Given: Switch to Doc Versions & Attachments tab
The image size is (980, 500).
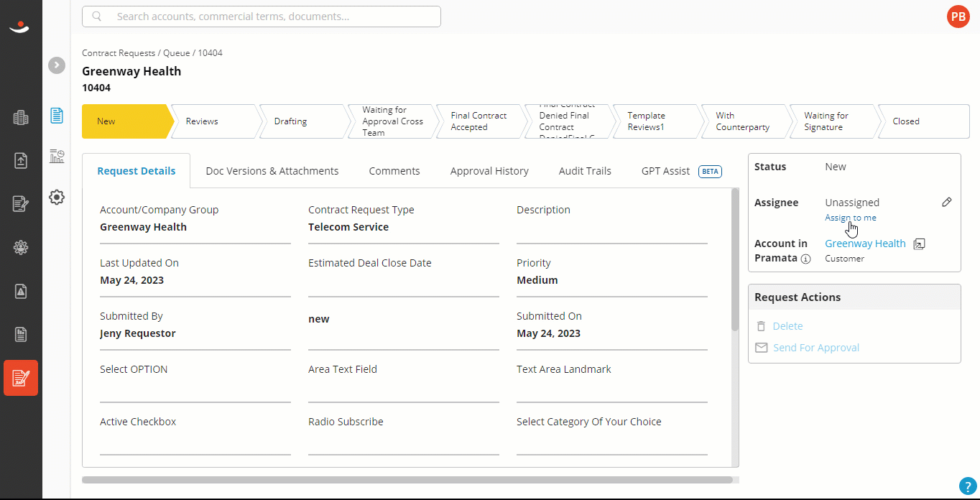Looking at the screenshot, I should [x=272, y=171].
